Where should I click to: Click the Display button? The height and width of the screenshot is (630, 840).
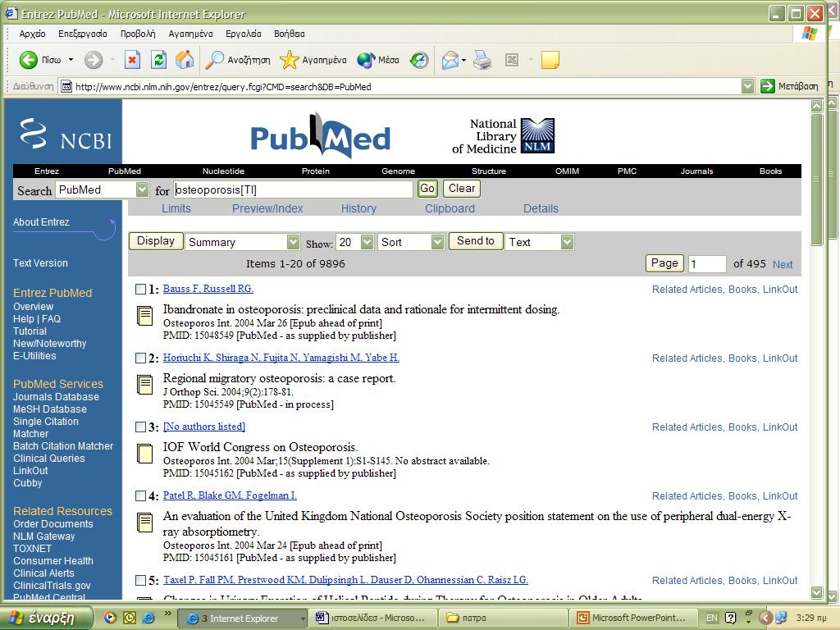tap(156, 241)
